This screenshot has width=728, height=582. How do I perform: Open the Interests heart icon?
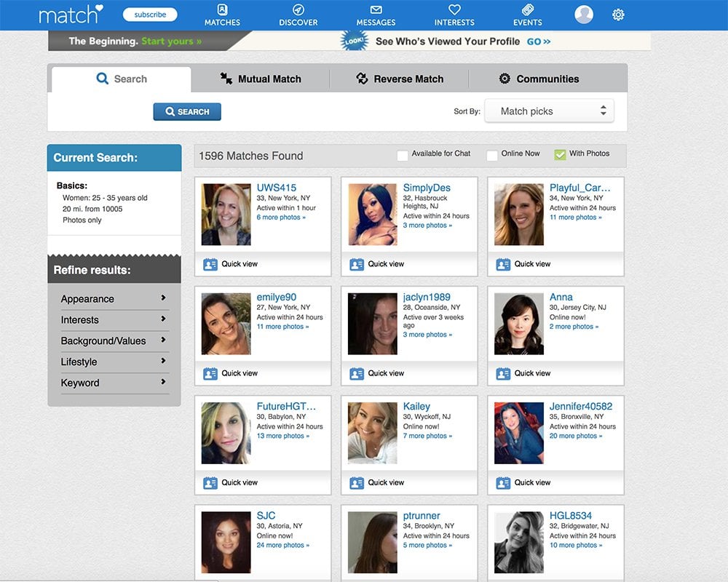(x=454, y=10)
